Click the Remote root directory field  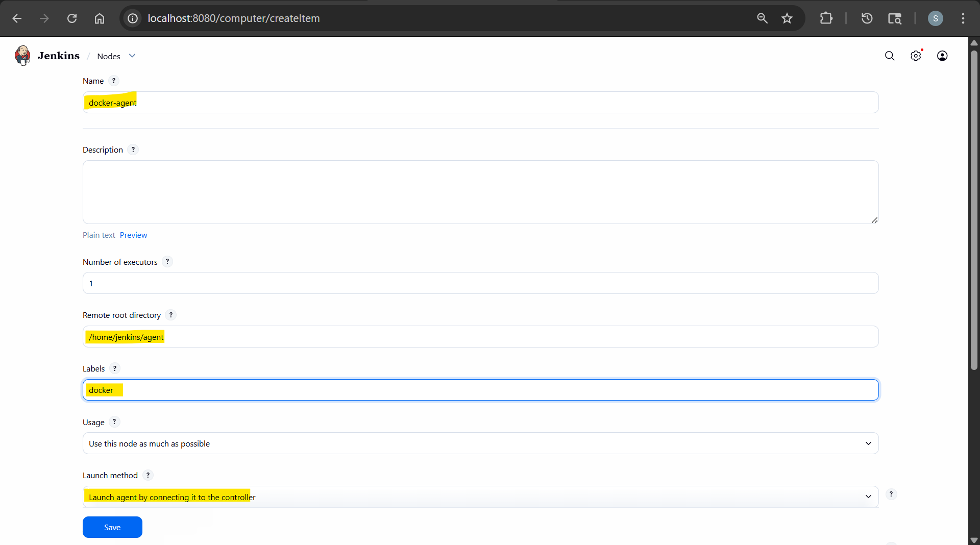pos(480,337)
